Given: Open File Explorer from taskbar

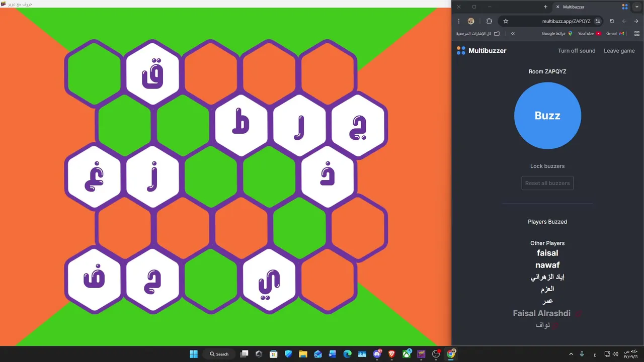Looking at the screenshot, I should click(303, 354).
